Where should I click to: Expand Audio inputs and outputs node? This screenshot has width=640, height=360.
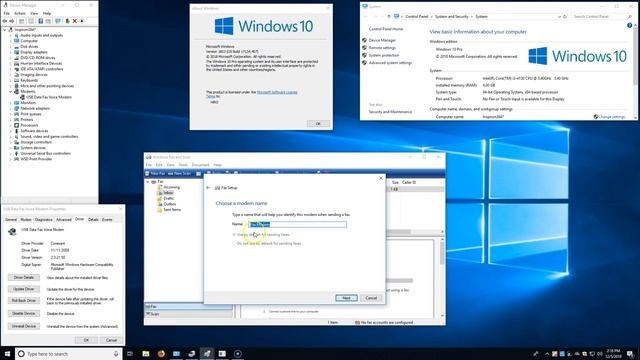tap(11, 36)
